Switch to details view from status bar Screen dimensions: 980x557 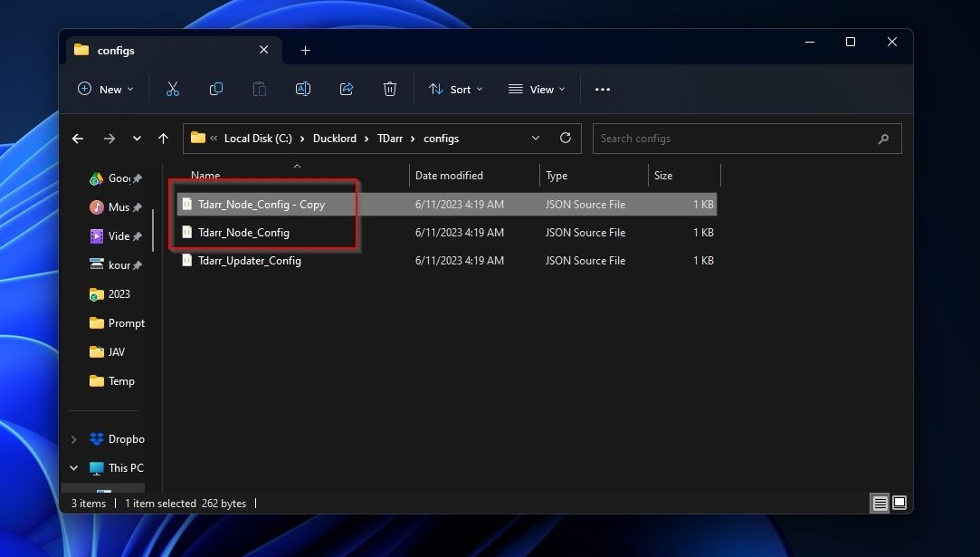pyautogui.click(x=880, y=503)
